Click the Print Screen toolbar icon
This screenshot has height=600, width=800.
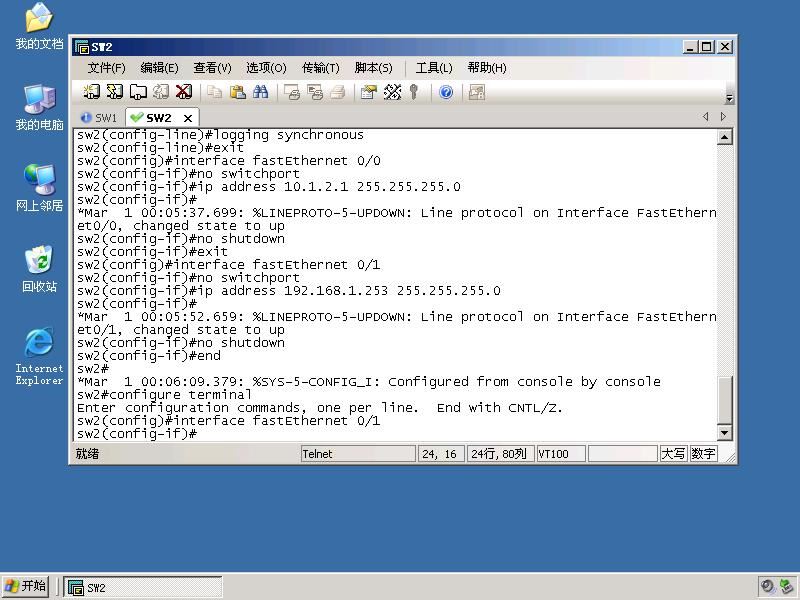coord(292,92)
